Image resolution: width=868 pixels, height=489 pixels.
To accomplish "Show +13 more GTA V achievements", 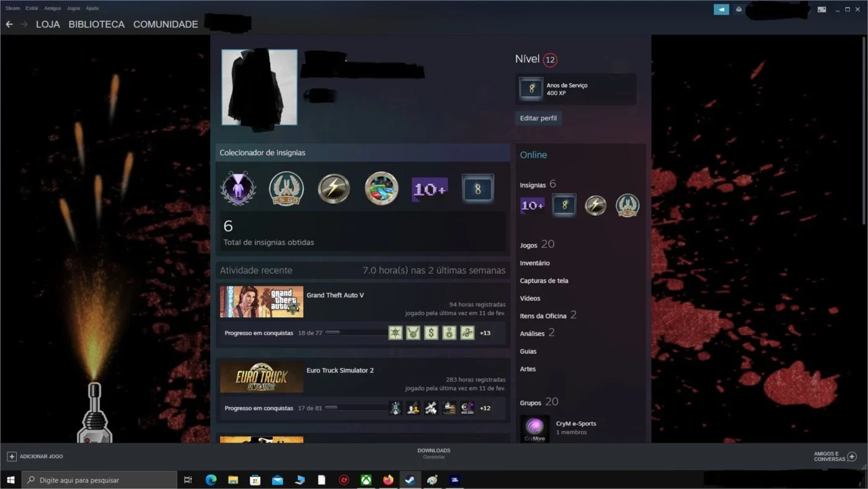I will click(x=485, y=333).
